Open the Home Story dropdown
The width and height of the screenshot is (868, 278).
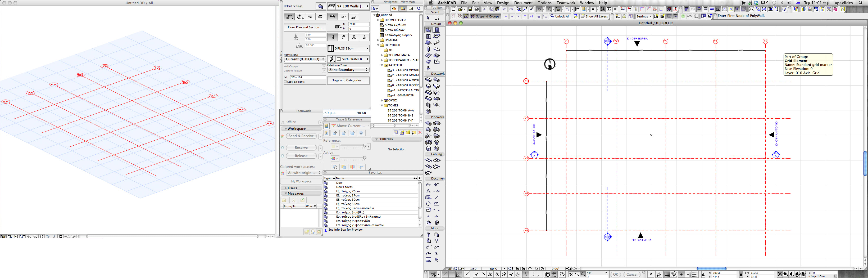pos(305,59)
